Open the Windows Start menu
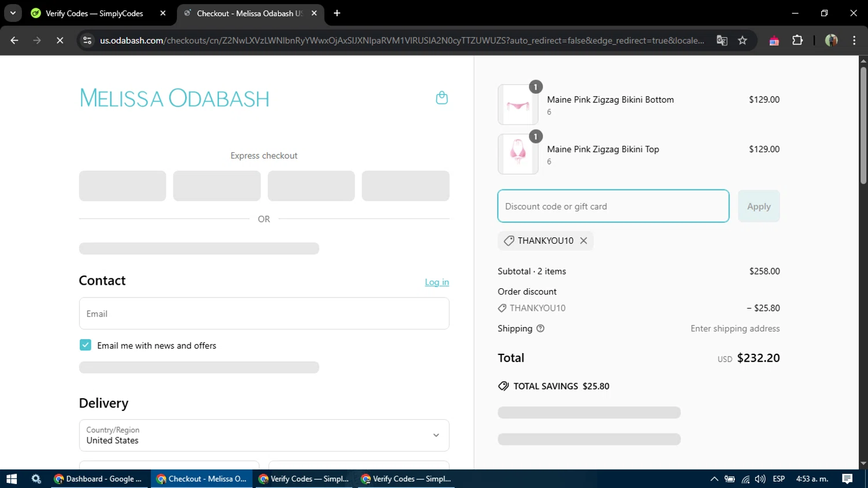Image resolution: width=868 pixels, height=488 pixels. [x=12, y=479]
